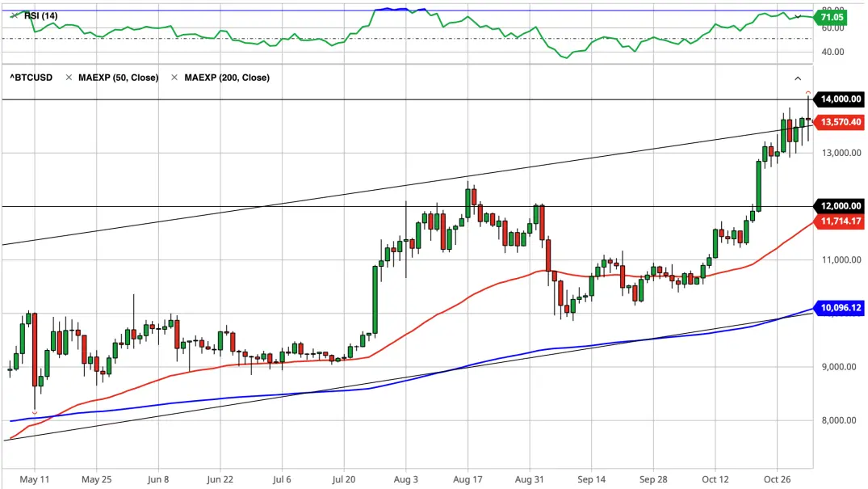The height and width of the screenshot is (489, 868).
Task: Click the May 25 date label
Action: (x=96, y=479)
